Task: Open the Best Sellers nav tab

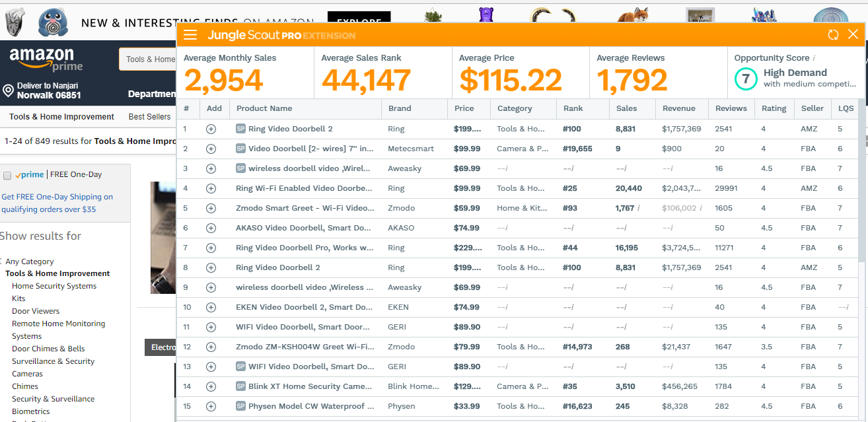Action: click(x=149, y=117)
